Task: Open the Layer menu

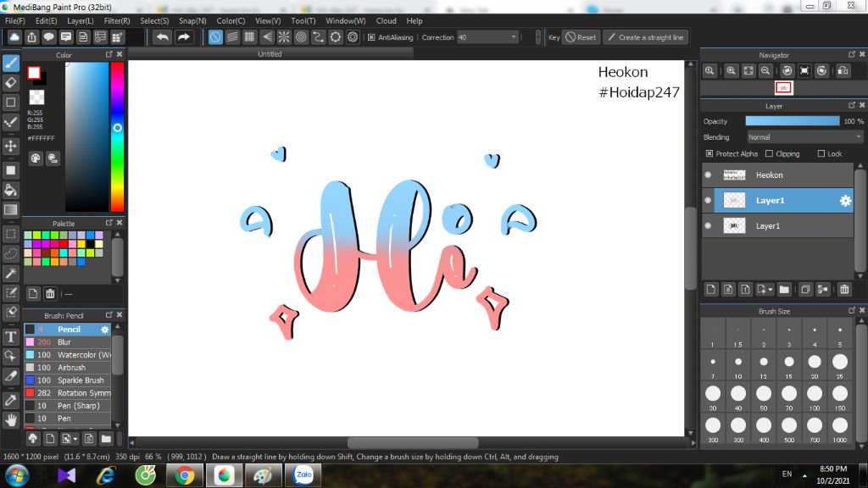Action: [81, 21]
